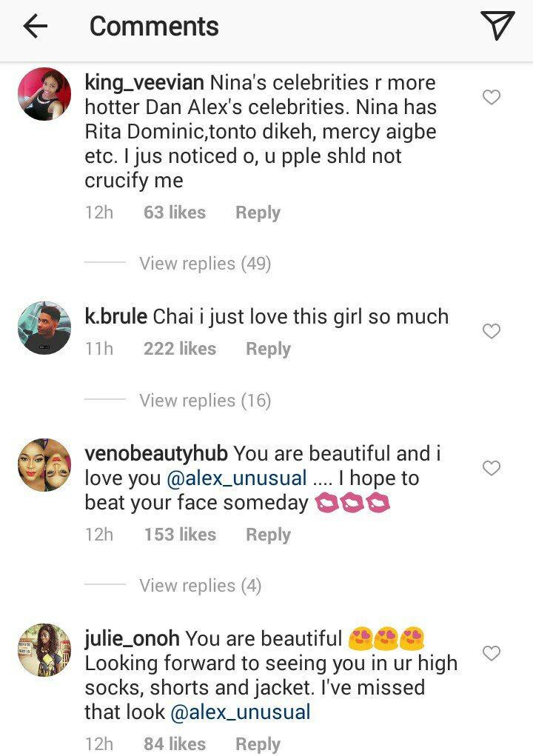533x756 pixels.
Task: Tap the back arrow icon
Action: coord(35,27)
